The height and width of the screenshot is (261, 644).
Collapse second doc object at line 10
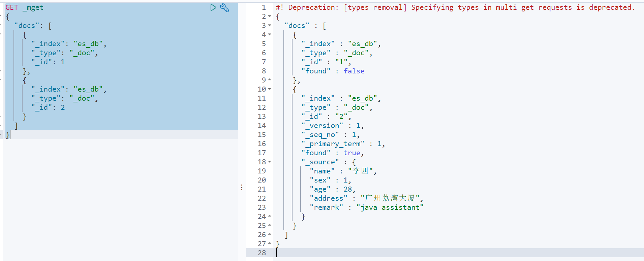point(270,89)
